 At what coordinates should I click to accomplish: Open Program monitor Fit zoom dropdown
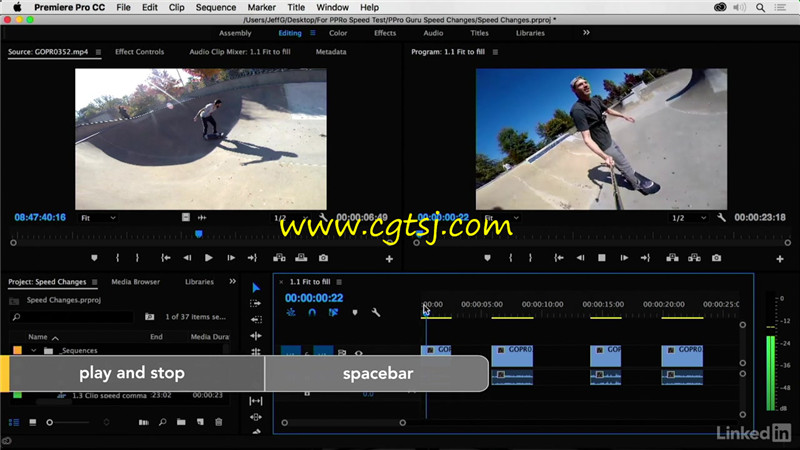[502, 218]
